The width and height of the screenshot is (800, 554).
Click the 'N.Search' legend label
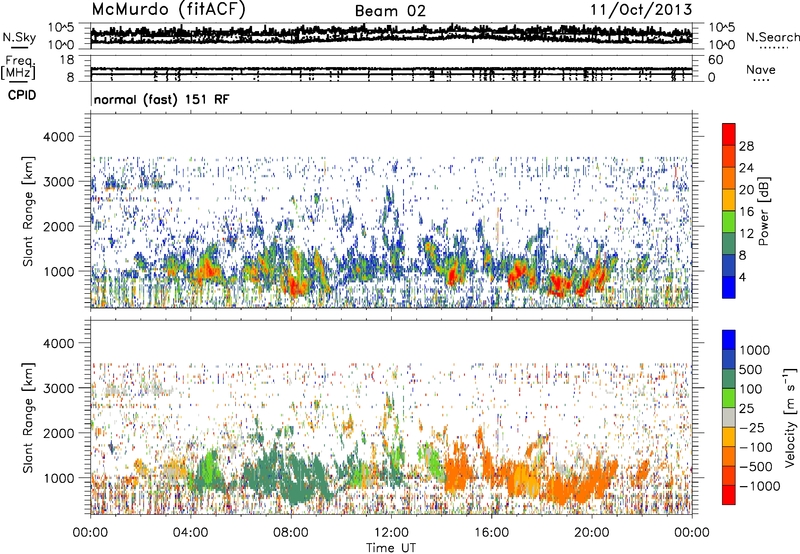(x=773, y=37)
